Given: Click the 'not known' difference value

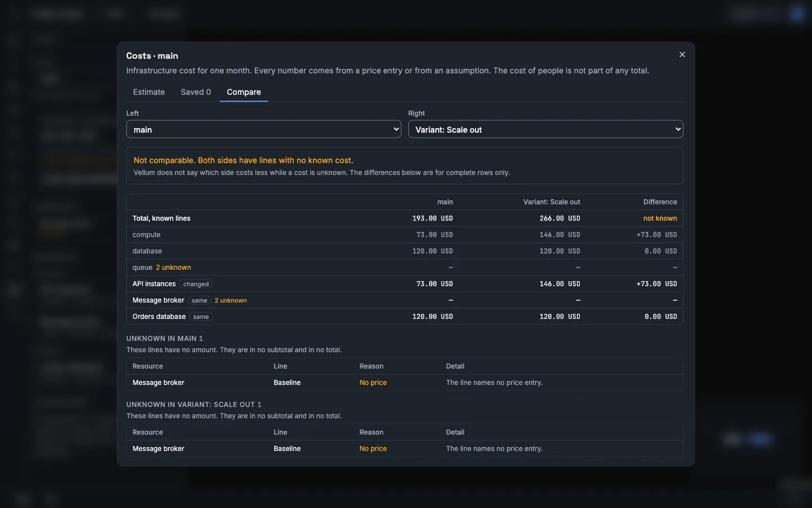Looking at the screenshot, I should 660,218.
